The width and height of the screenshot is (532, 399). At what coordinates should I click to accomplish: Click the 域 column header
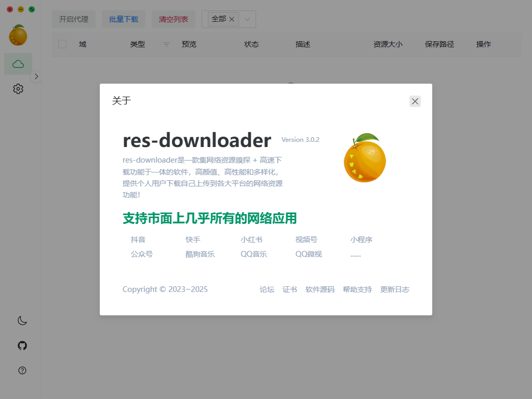click(x=83, y=44)
